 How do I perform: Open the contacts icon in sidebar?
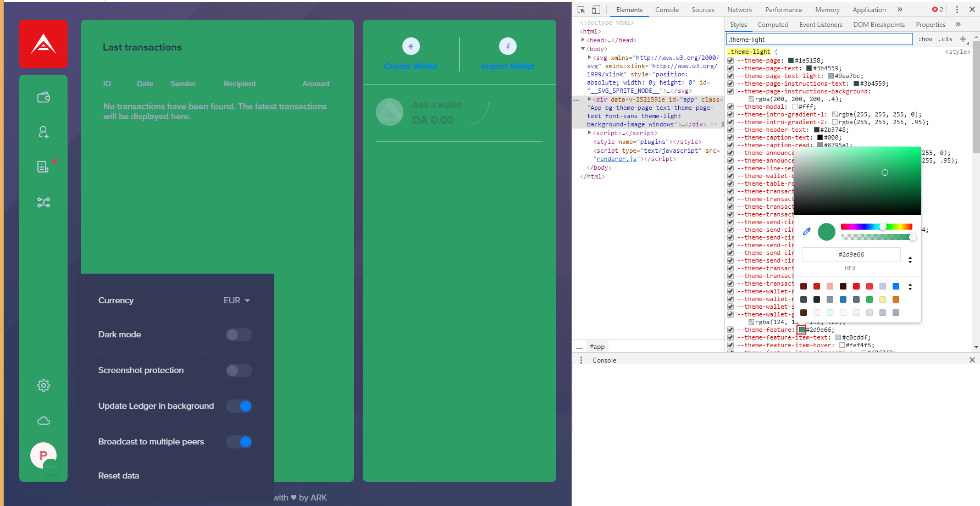43,132
